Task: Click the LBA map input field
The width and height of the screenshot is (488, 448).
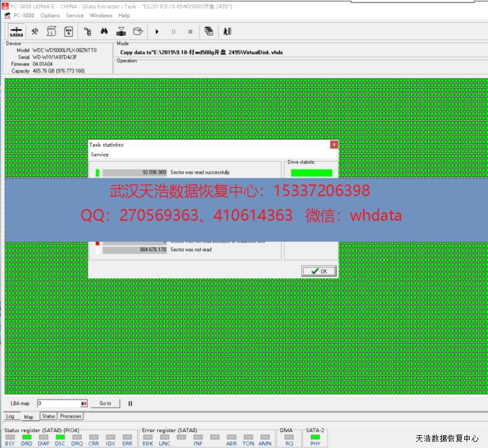Action: click(x=59, y=403)
